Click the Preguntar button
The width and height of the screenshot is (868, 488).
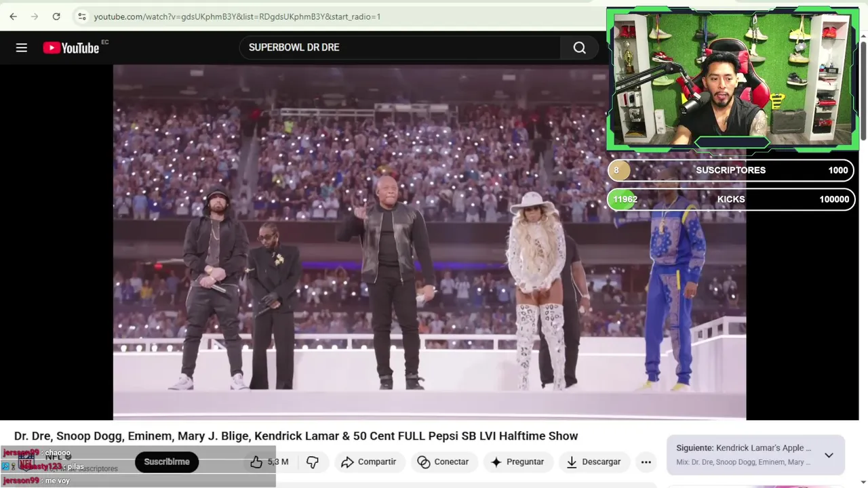point(517,462)
